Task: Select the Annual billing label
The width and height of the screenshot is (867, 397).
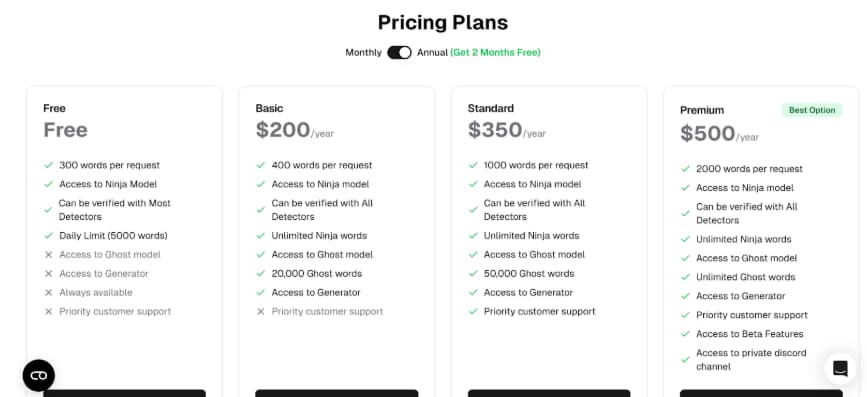Action: pos(432,53)
